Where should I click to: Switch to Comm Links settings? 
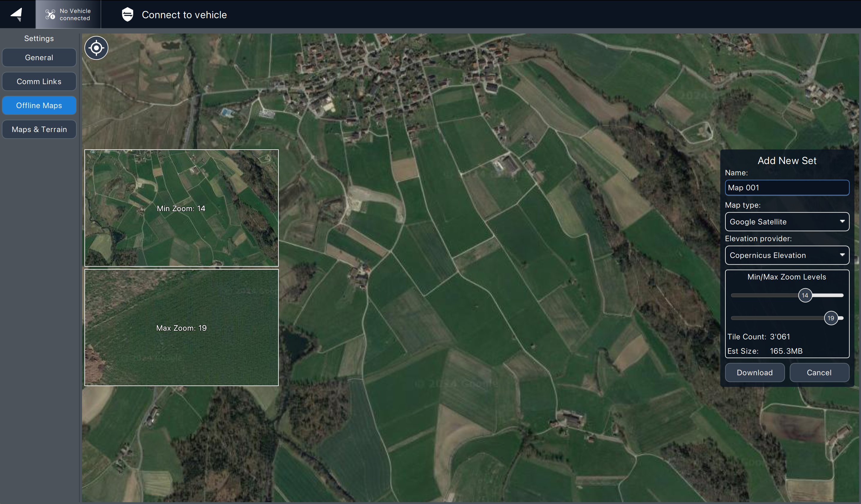pos(39,81)
